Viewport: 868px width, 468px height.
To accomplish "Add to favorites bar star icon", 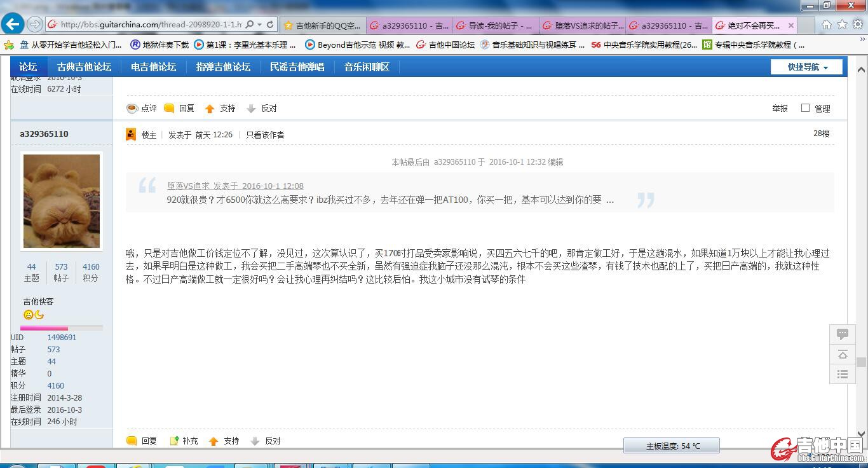I will click(9, 45).
